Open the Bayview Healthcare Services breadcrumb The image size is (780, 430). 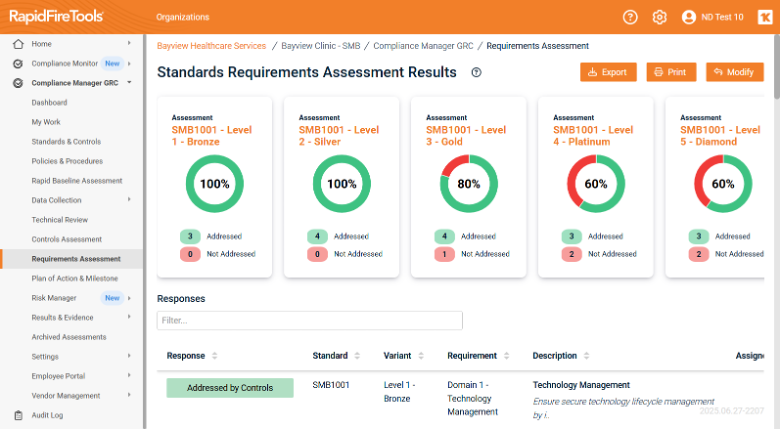point(211,46)
